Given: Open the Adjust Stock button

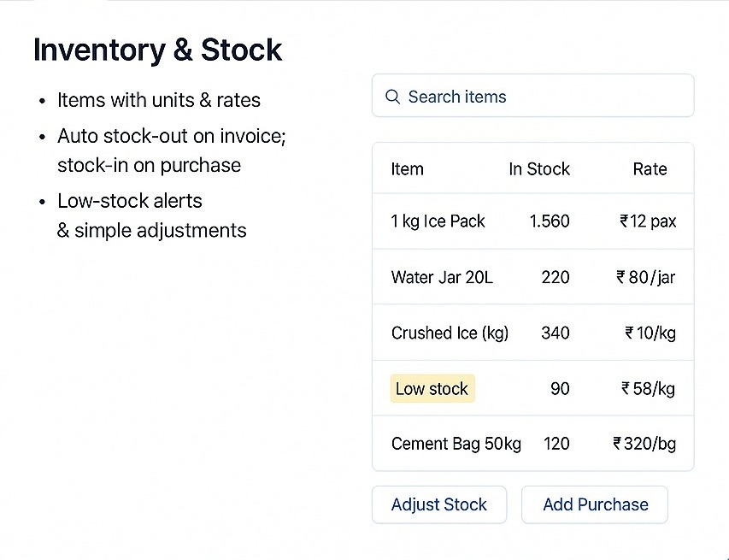Looking at the screenshot, I should [439, 504].
